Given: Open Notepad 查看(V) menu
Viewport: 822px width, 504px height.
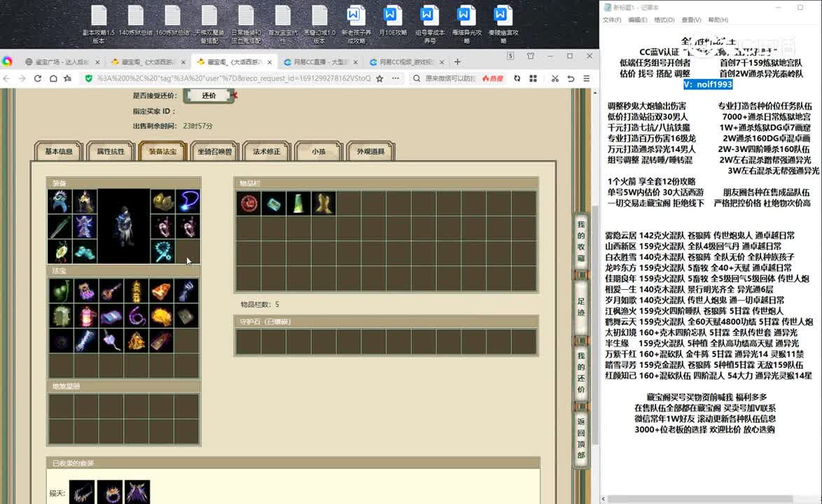Looking at the screenshot, I should click(692, 20).
